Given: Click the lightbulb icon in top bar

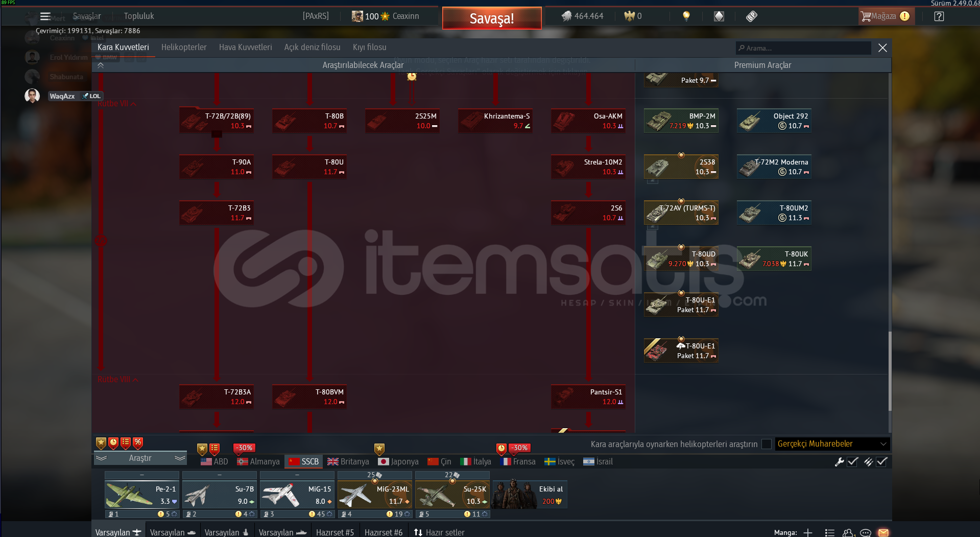Looking at the screenshot, I should (686, 16).
